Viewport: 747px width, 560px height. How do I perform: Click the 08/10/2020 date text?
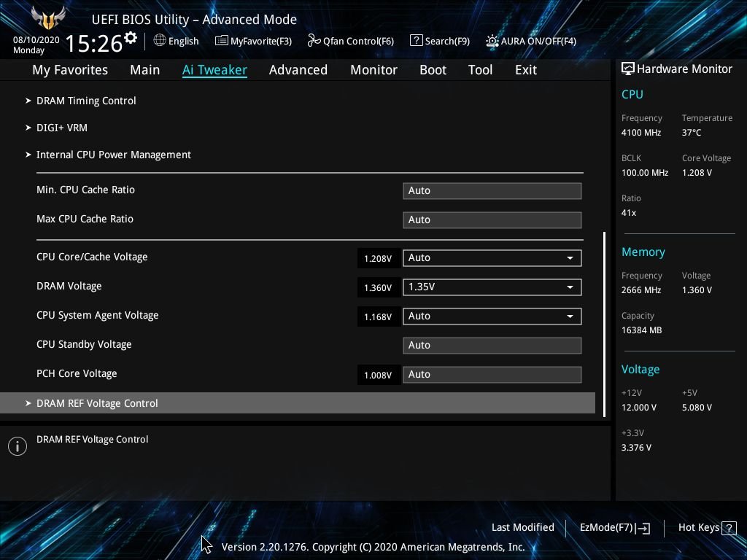coord(36,40)
